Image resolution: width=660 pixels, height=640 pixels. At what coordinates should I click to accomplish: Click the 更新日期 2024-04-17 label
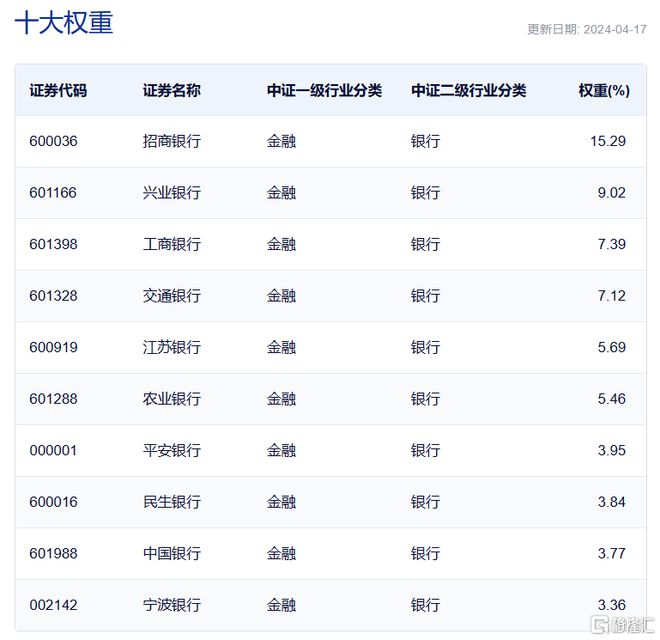click(x=586, y=29)
